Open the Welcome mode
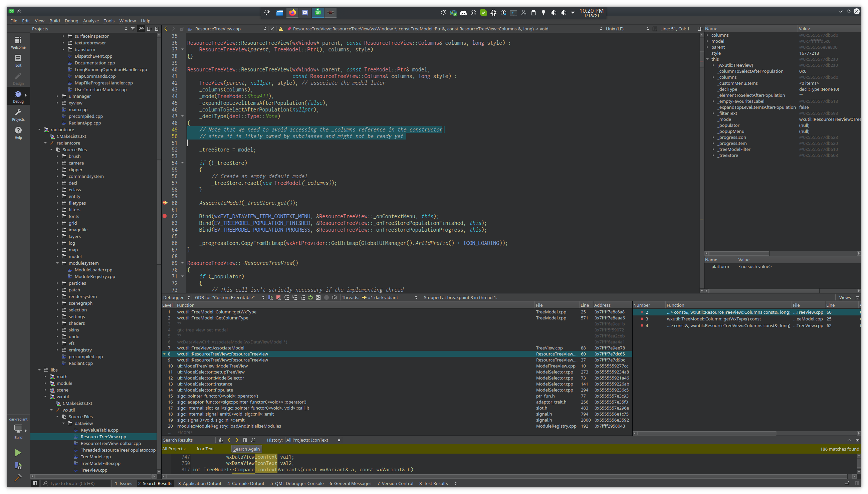This screenshot has width=868, height=494. (x=18, y=42)
